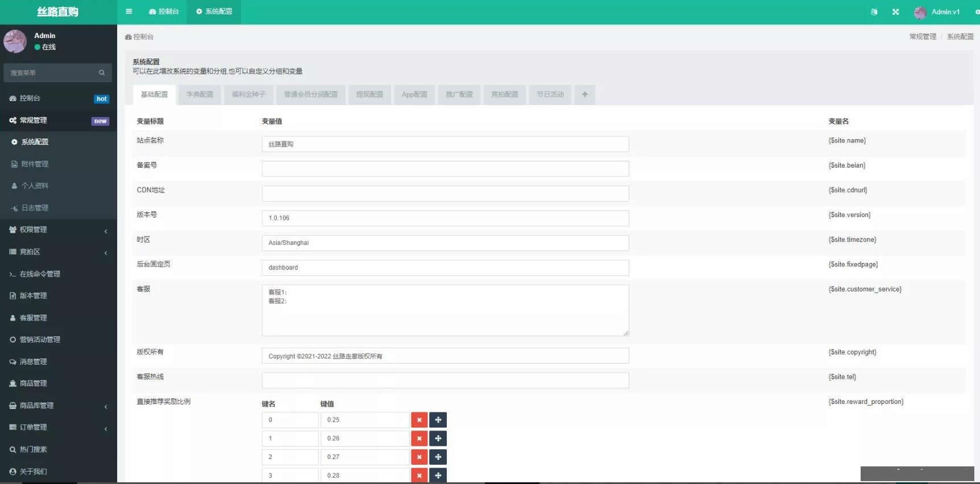The width and height of the screenshot is (980, 484).
Task: Open the 提现配置 tab
Action: point(369,94)
